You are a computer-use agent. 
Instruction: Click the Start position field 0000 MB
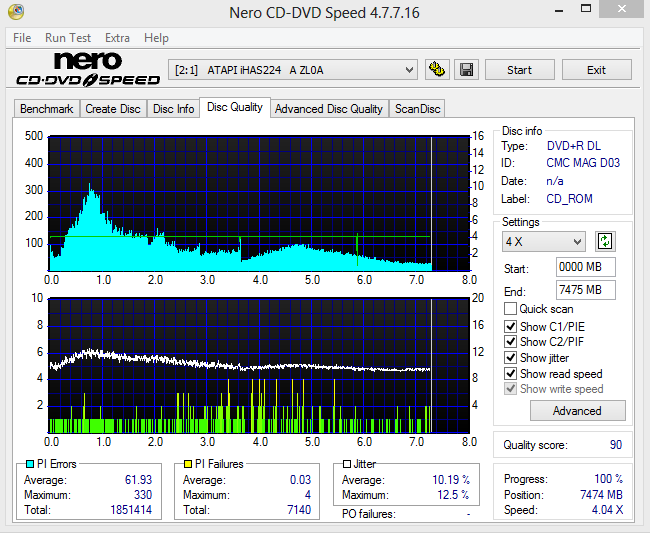click(x=585, y=267)
